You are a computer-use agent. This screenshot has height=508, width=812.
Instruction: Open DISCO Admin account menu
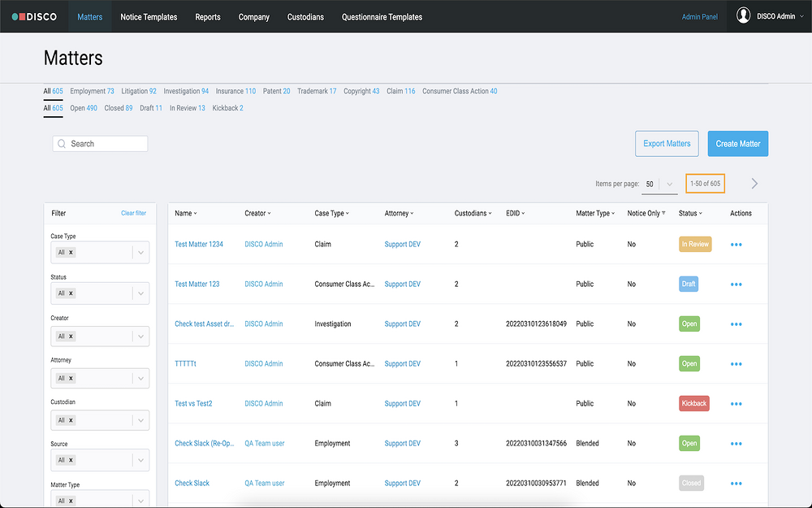tap(780, 16)
